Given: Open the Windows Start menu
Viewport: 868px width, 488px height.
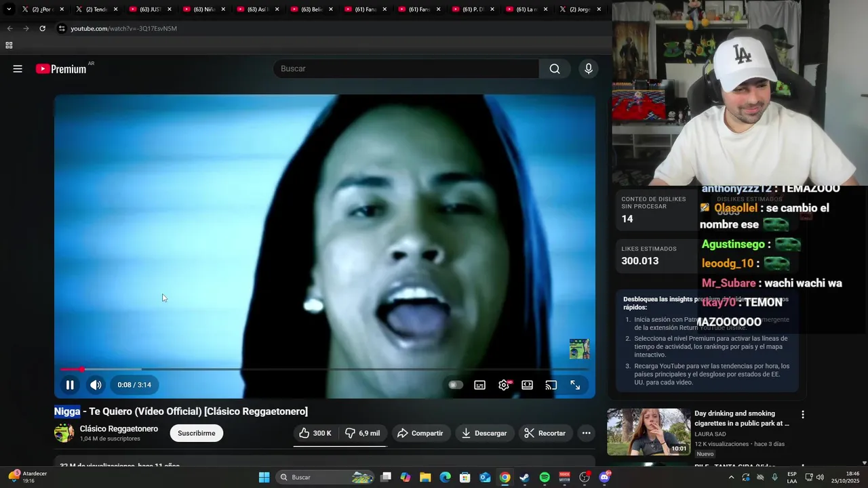Looking at the screenshot, I should point(264,477).
